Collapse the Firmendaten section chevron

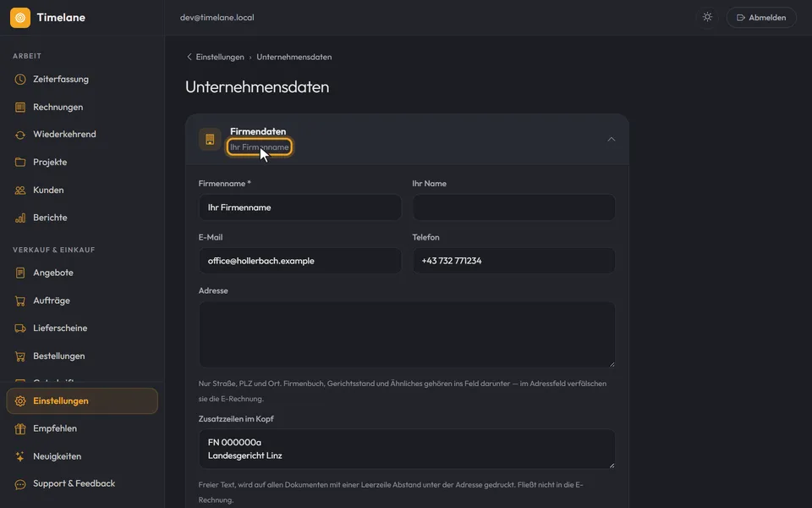click(611, 139)
